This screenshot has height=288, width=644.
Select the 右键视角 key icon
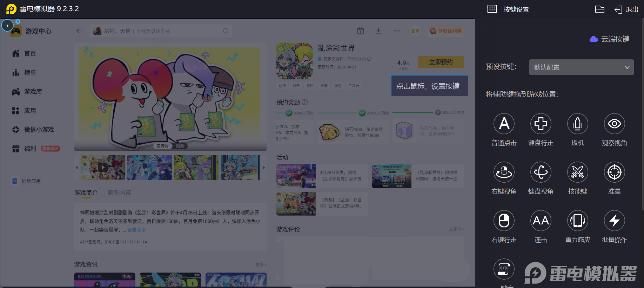pyautogui.click(x=504, y=172)
